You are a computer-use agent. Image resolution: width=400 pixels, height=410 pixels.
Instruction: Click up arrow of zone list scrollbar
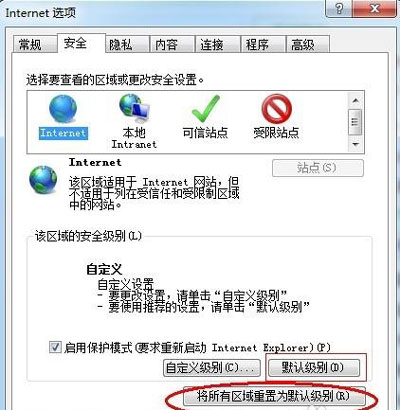click(355, 100)
